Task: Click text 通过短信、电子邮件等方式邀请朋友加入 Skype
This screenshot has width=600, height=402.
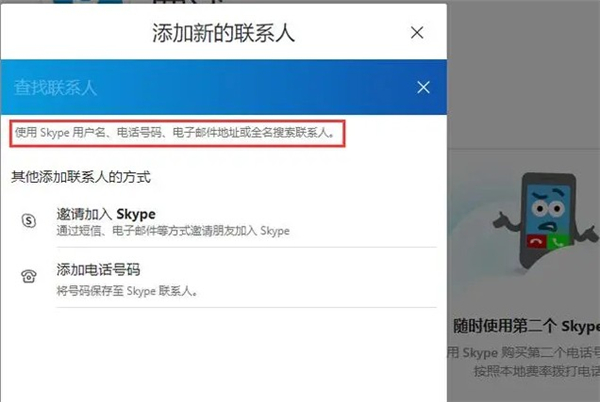Action: click(x=173, y=231)
